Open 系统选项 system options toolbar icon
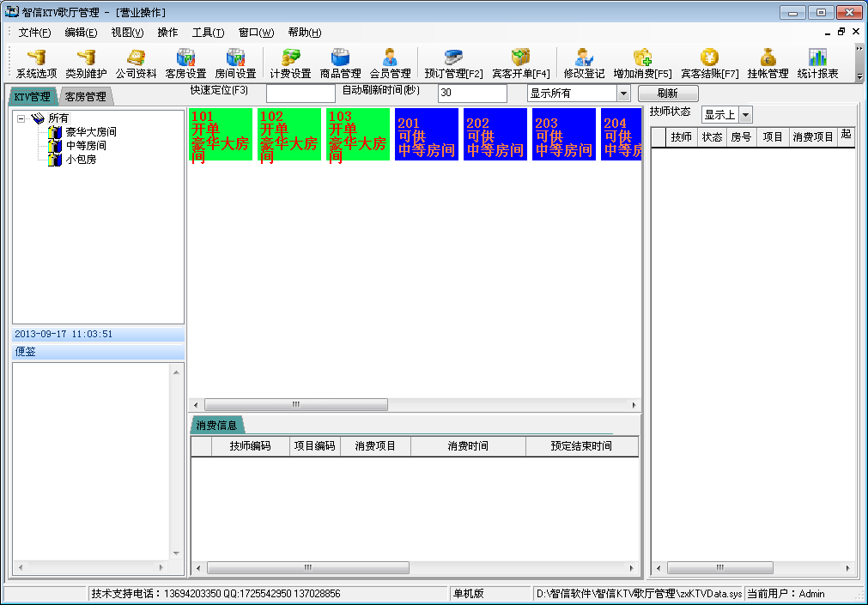Screen dimensions: 868x605 point(37,64)
